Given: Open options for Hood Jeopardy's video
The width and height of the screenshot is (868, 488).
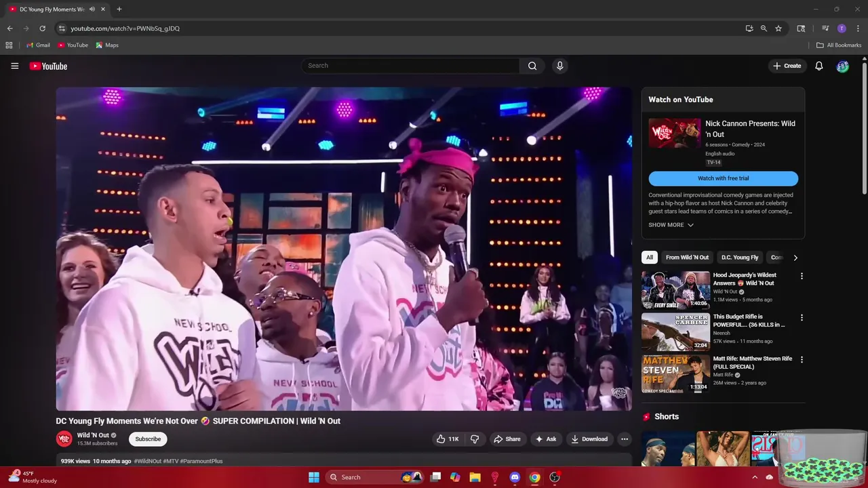Looking at the screenshot, I should tap(802, 277).
